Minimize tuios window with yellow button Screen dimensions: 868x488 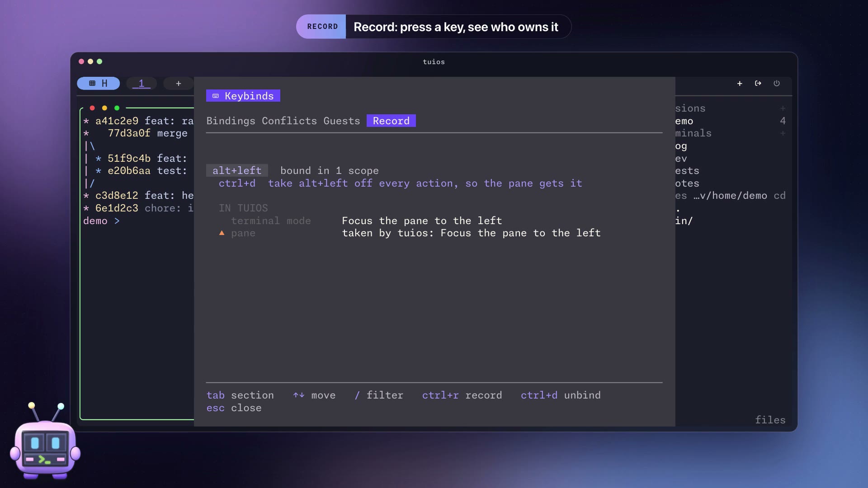coord(90,61)
